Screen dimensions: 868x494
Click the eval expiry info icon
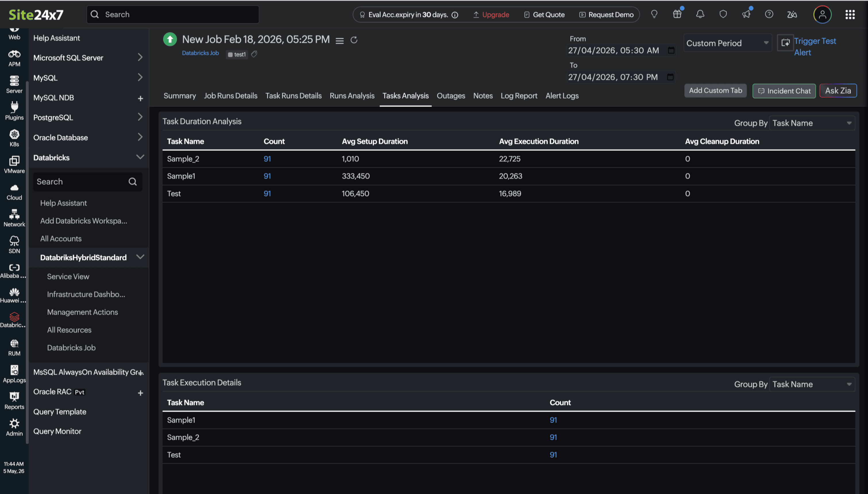click(455, 15)
